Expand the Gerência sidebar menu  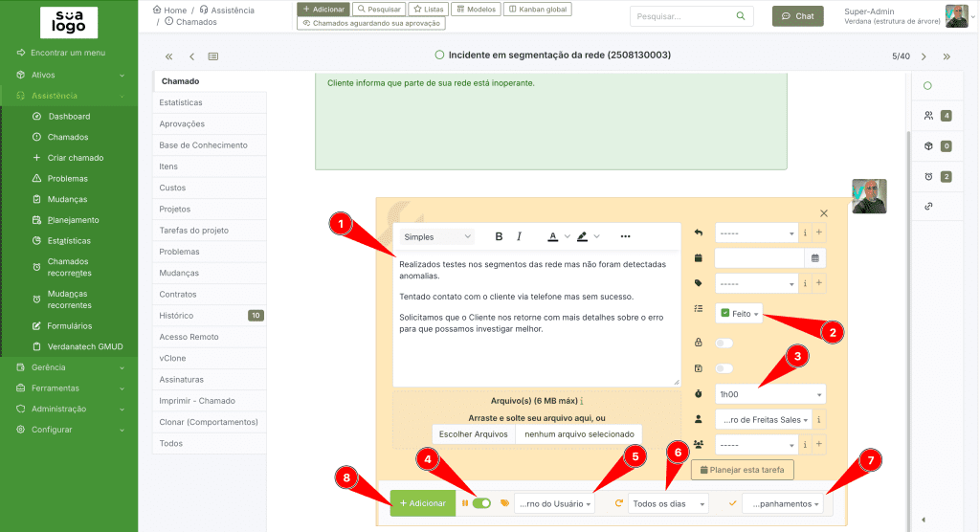(x=69, y=367)
